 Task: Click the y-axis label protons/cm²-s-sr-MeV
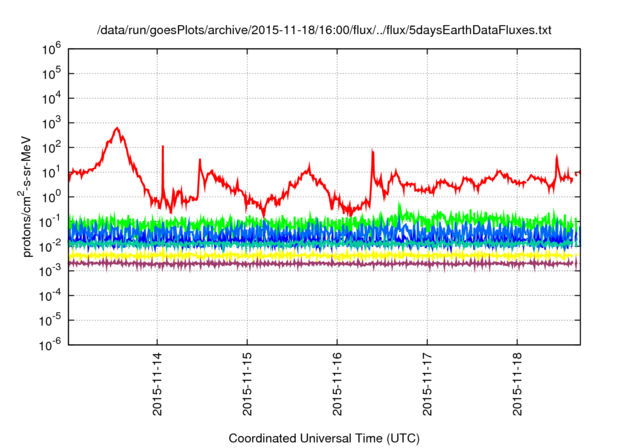(x=25, y=196)
